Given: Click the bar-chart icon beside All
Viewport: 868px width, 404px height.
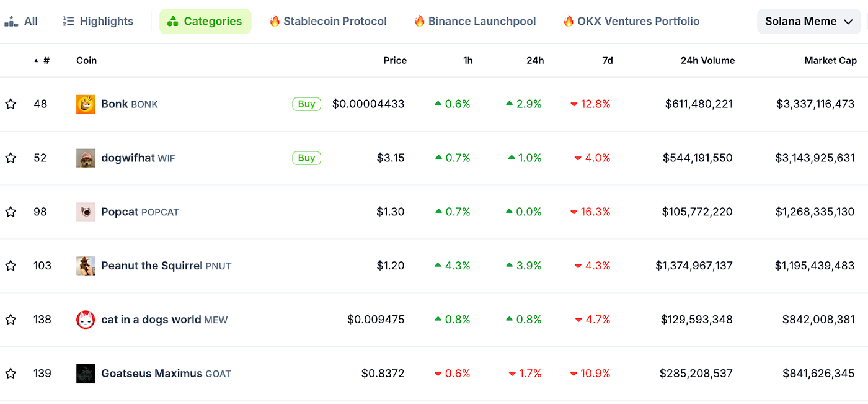Looking at the screenshot, I should [x=10, y=20].
